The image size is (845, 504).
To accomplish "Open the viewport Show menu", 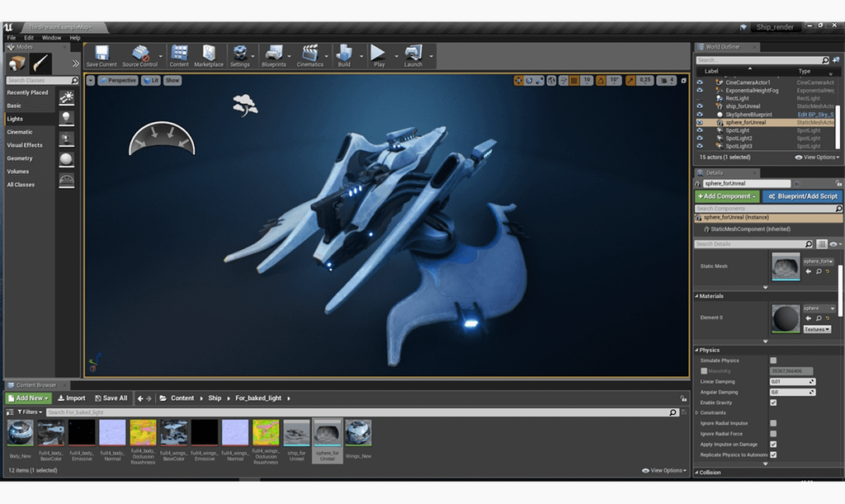I will click(172, 81).
